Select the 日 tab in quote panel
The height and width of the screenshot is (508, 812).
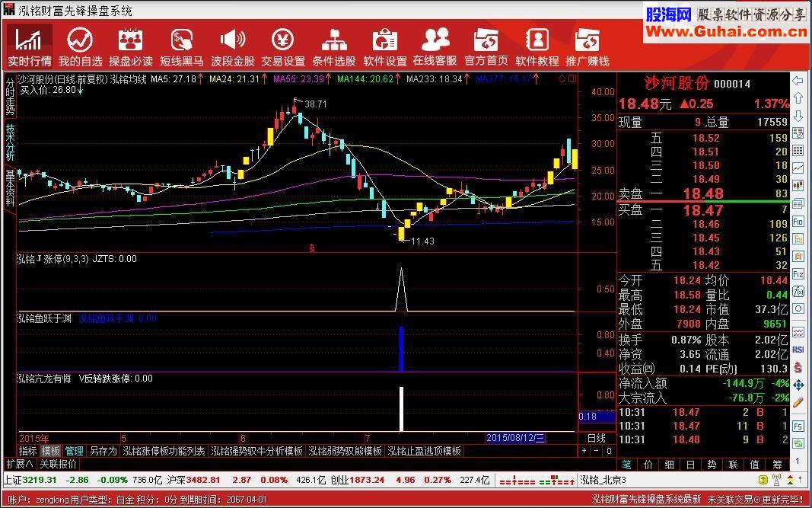(x=691, y=464)
